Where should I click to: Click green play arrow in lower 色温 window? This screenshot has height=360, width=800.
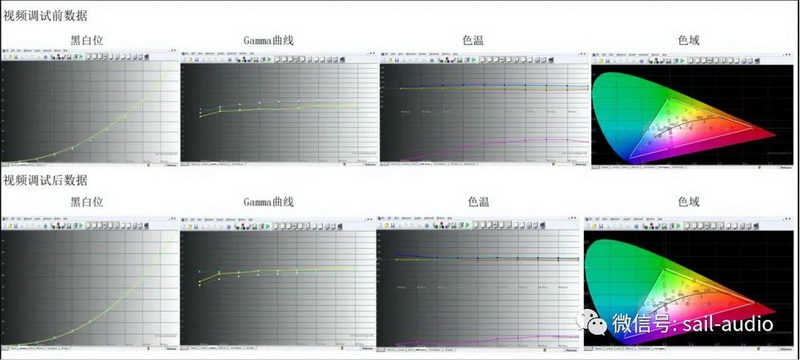pos(467,225)
